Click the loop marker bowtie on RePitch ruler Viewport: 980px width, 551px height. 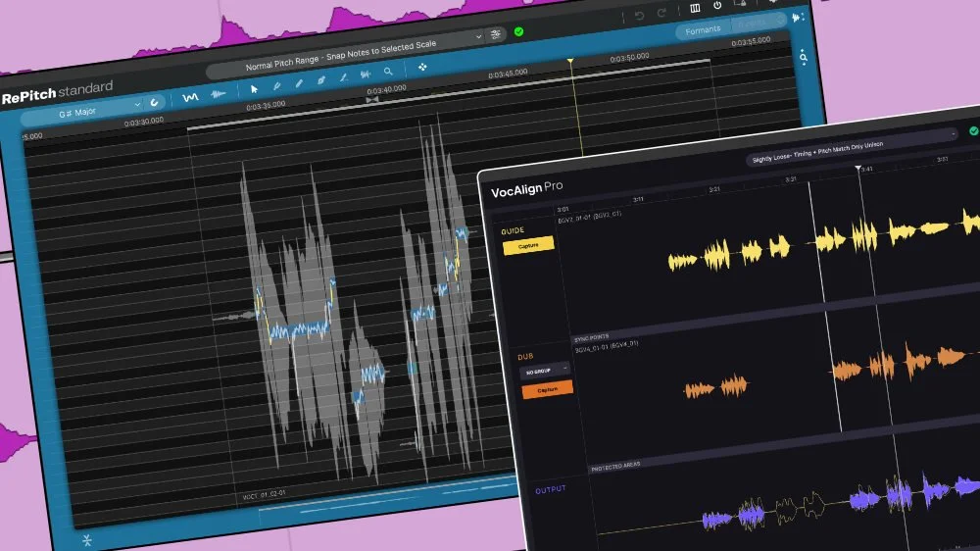371,99
